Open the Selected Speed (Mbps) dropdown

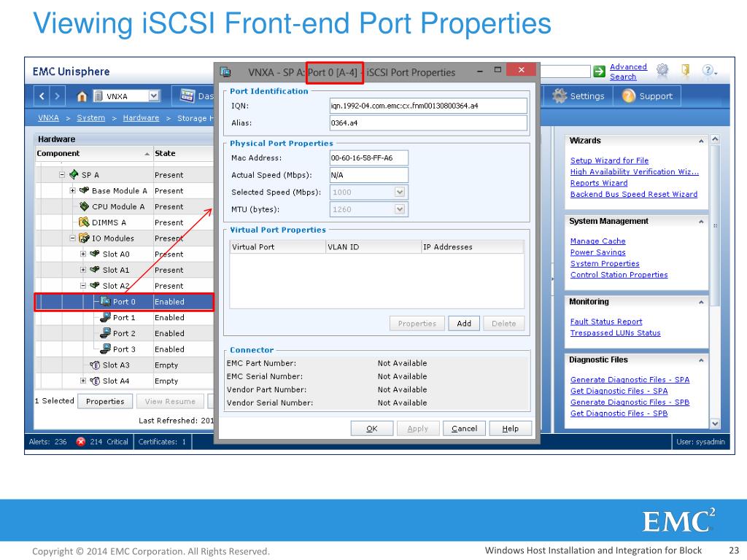tap(400, 192)
